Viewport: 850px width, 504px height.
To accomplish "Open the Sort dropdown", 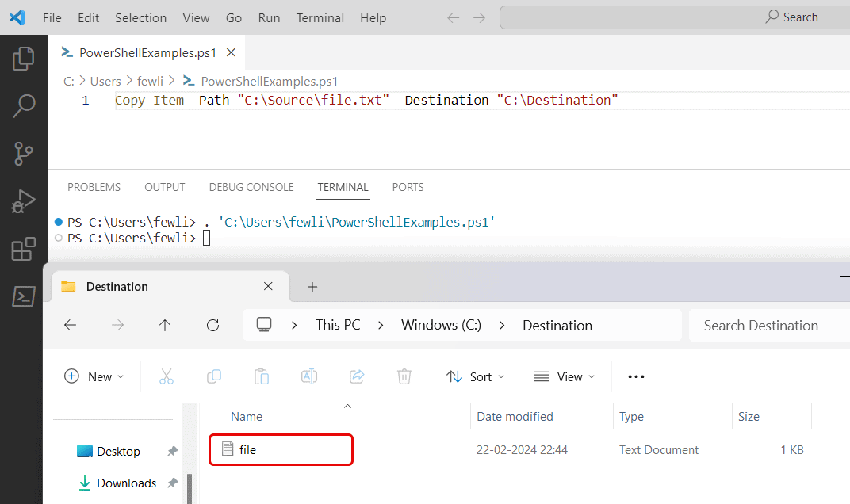I will 476,376.
